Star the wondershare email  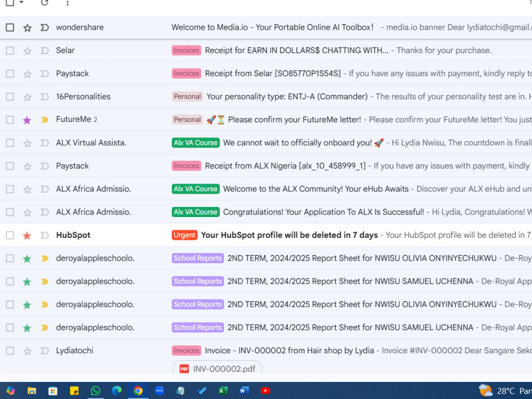(x=27, y=28)
